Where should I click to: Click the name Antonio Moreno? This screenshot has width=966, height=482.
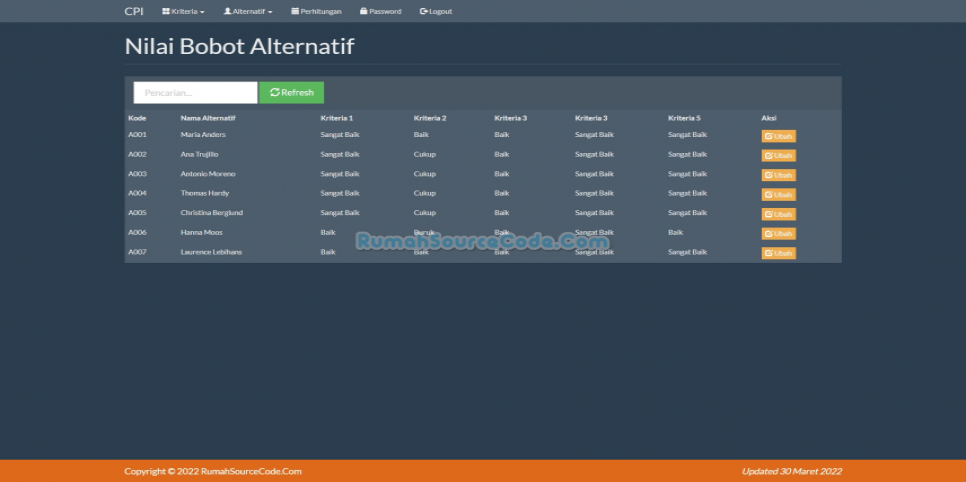pyautogui.click(x=208, y=174)
